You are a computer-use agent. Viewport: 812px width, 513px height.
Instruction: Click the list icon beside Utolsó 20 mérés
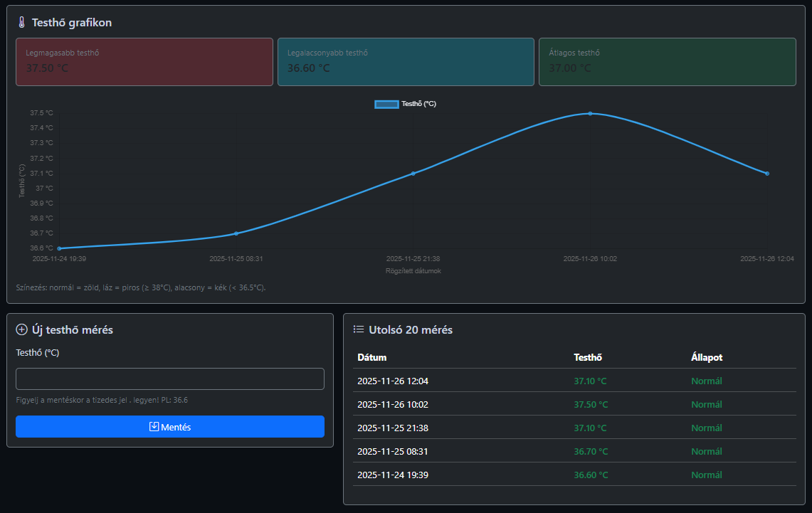click(359, 329)
